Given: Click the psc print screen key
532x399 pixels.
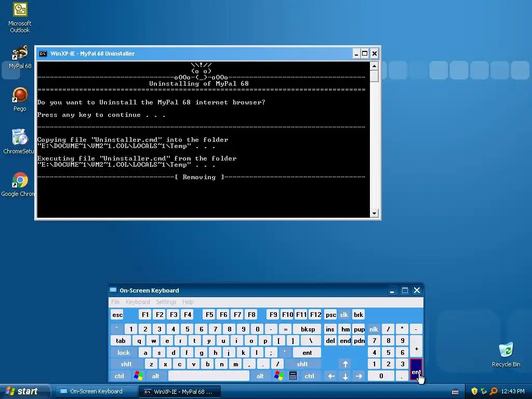Looking at the screenshot, I should 330,314.
